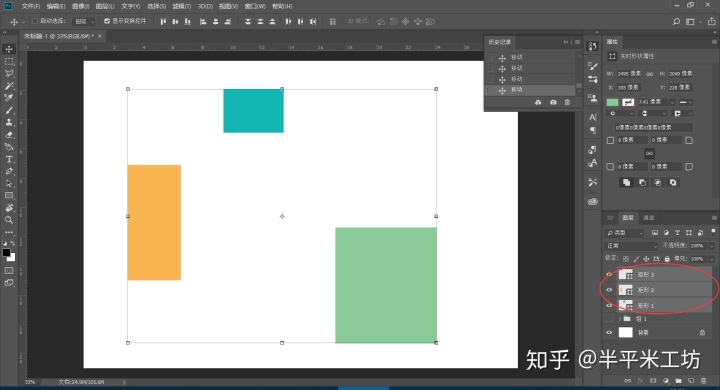
Task: Select the Clone Stamp tool
Action: tap(9, 122)
